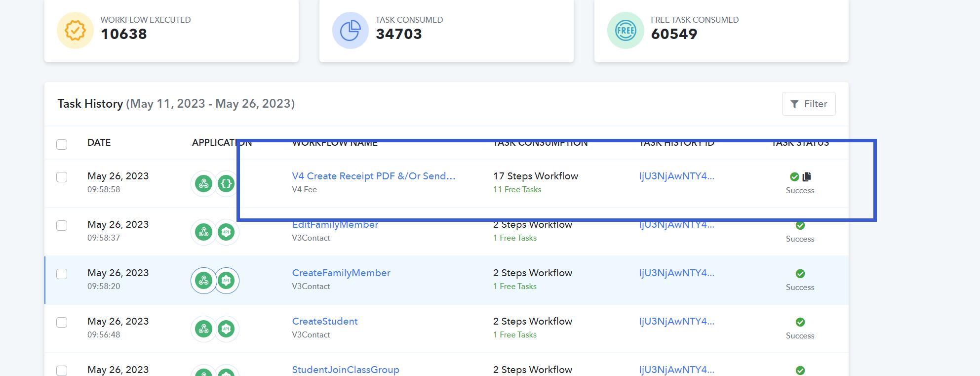Open task history ID in CreateFamilyMember row
This screenshot has height=376, width=980.
point(676,273)
